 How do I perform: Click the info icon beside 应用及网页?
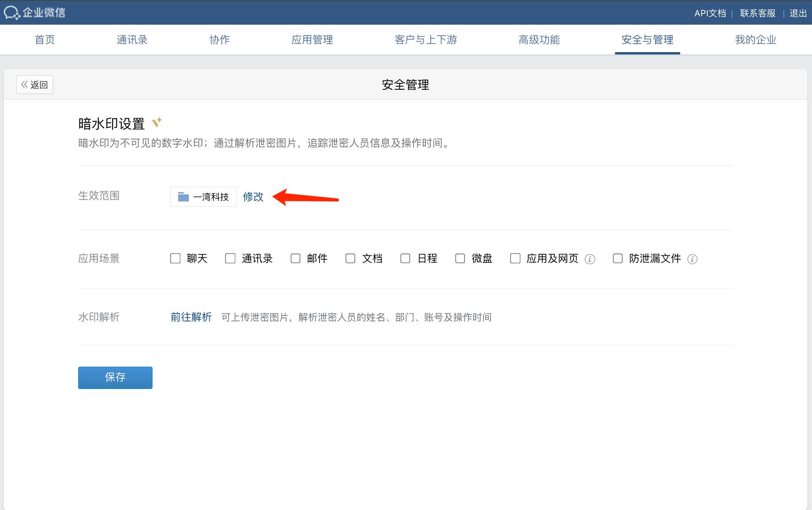590,259
